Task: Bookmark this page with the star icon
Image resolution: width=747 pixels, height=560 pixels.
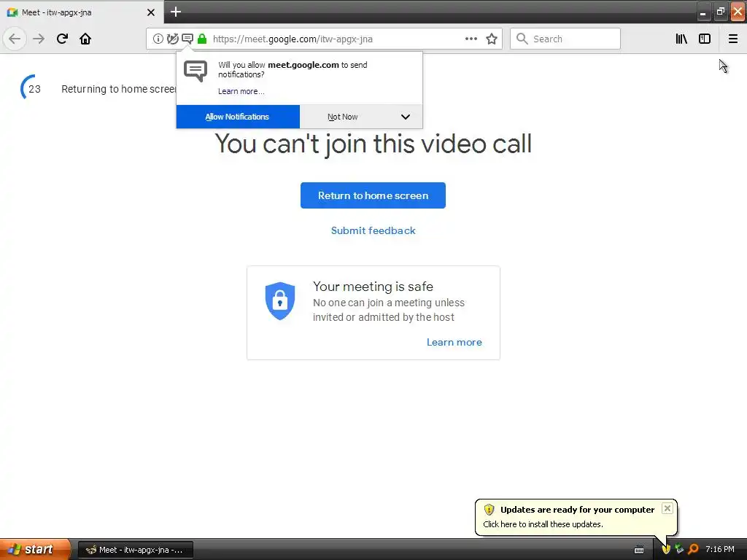Action: click(x=492, y=39)
